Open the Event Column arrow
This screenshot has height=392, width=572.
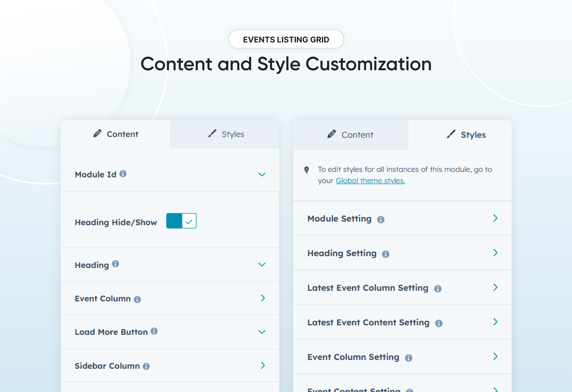pyautogui.click(x=263, y=298)
